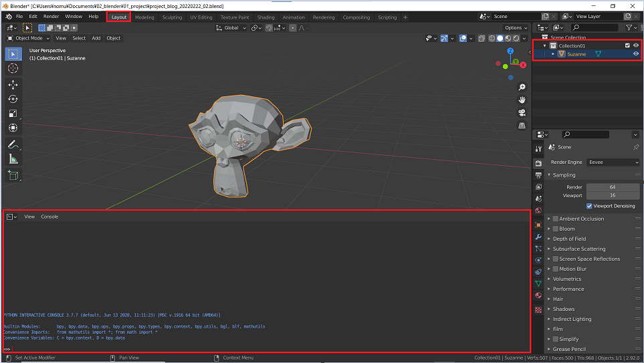Screen dimensions: 644x363
Task: Click the properties editor search field
Action: [586, 134]
